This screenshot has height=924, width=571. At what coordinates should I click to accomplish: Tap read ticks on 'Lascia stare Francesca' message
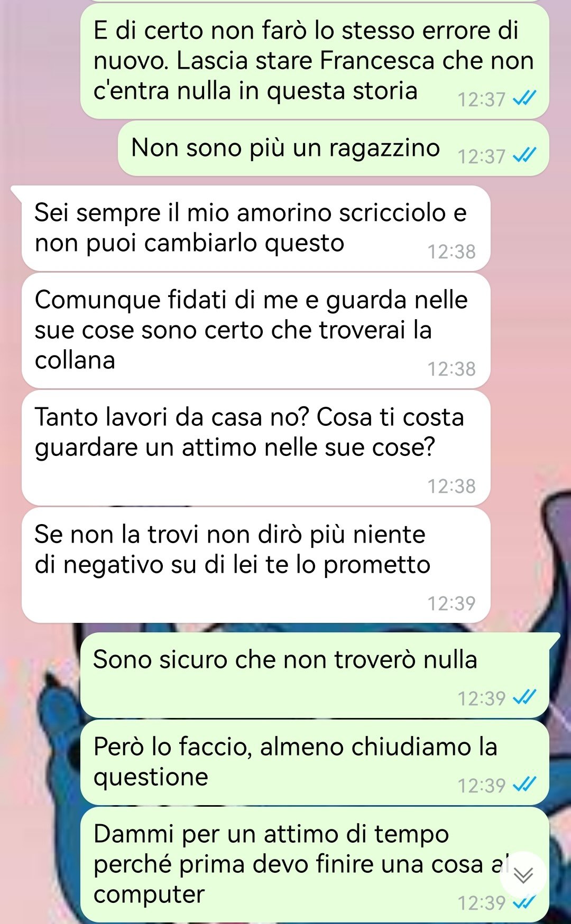(x=526, y=98)
